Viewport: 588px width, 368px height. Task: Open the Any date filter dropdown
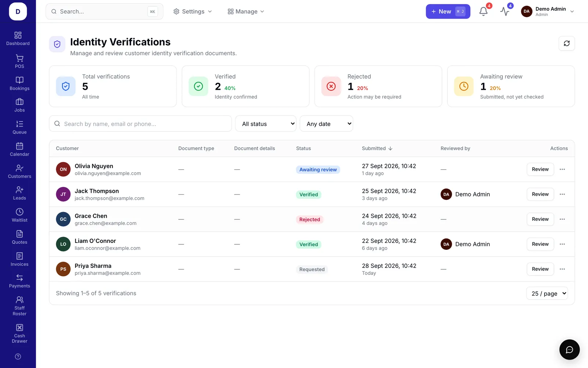point(326,124)
